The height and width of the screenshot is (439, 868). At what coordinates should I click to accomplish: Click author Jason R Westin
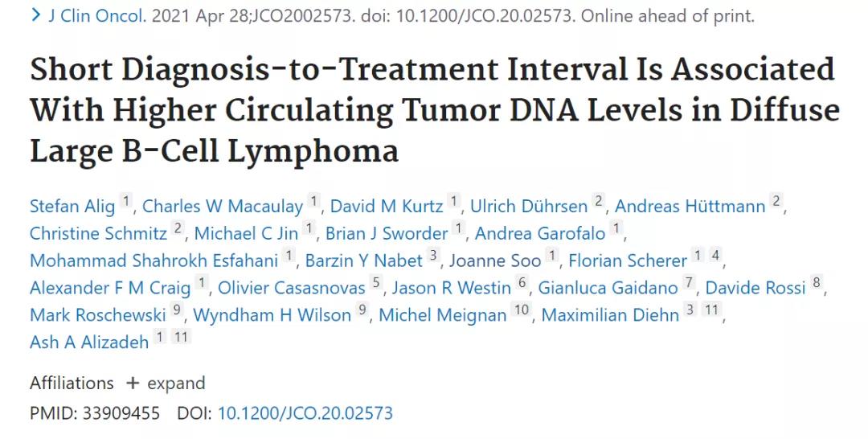pos(452,287)
